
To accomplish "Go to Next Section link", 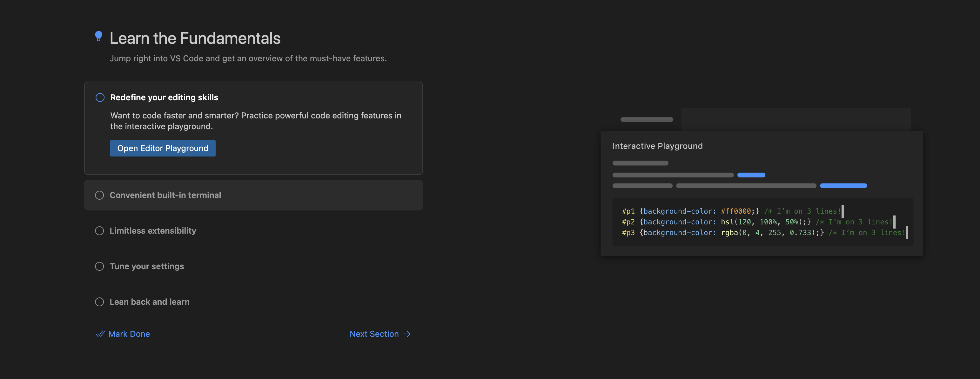I will [374, 334].
